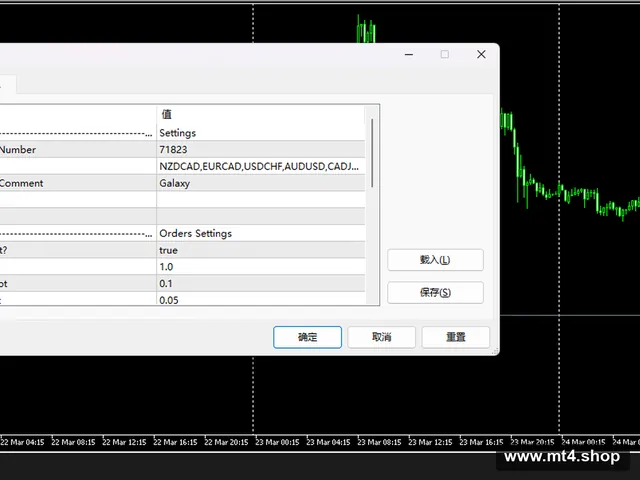Image resolution: width=640 pixels, height=480 pixels.
Task: Click the 22 Mar 12:15 time label on chart
Action: click(x=124, y=442)
